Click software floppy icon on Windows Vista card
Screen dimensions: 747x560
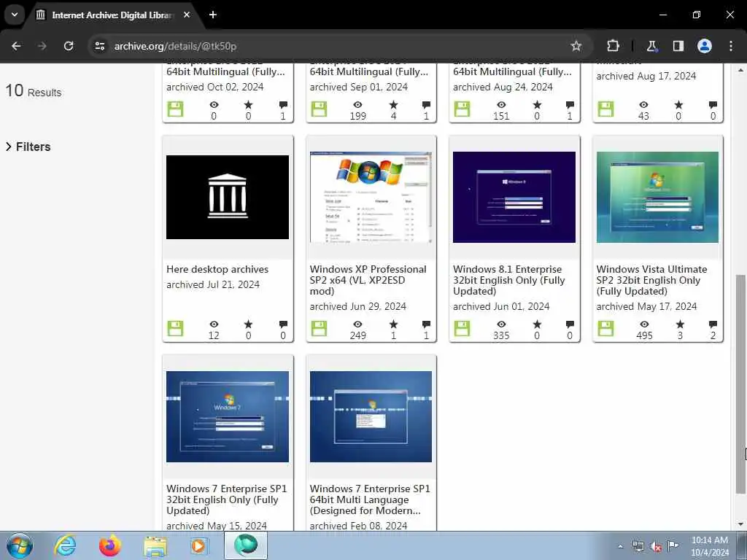(x=605, y=329)
